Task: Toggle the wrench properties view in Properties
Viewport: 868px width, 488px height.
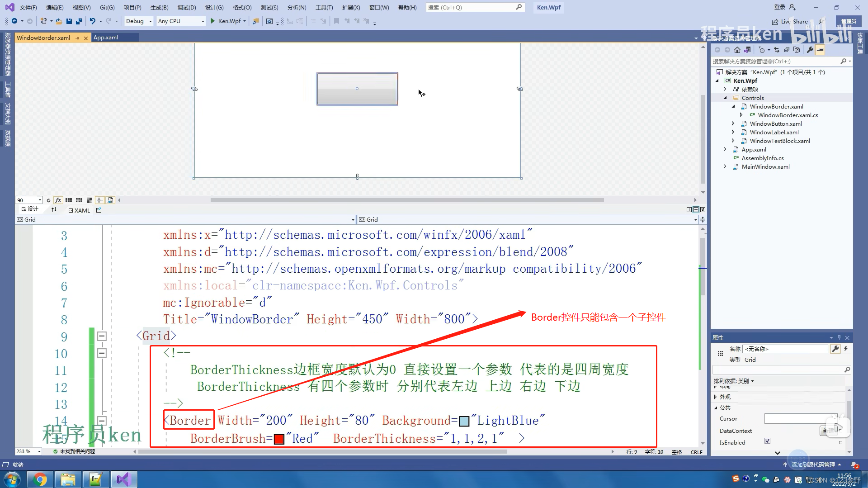Action: pos(835,349)
